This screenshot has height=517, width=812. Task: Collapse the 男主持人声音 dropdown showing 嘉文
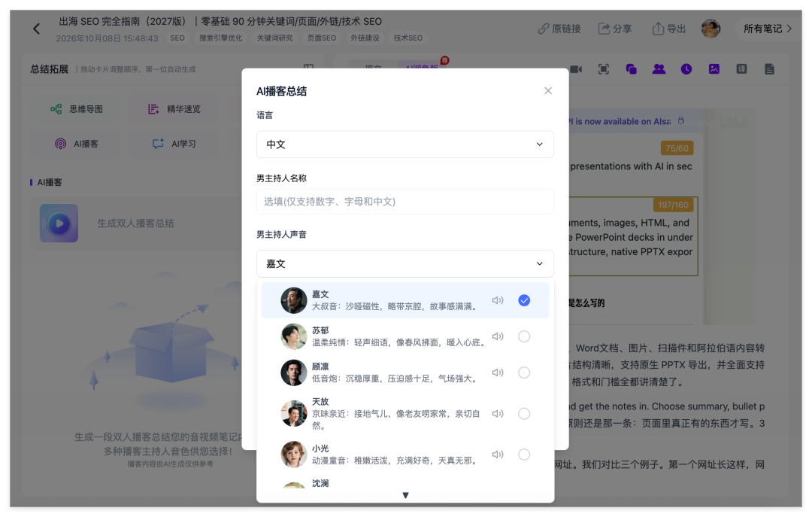click(405, 264)
